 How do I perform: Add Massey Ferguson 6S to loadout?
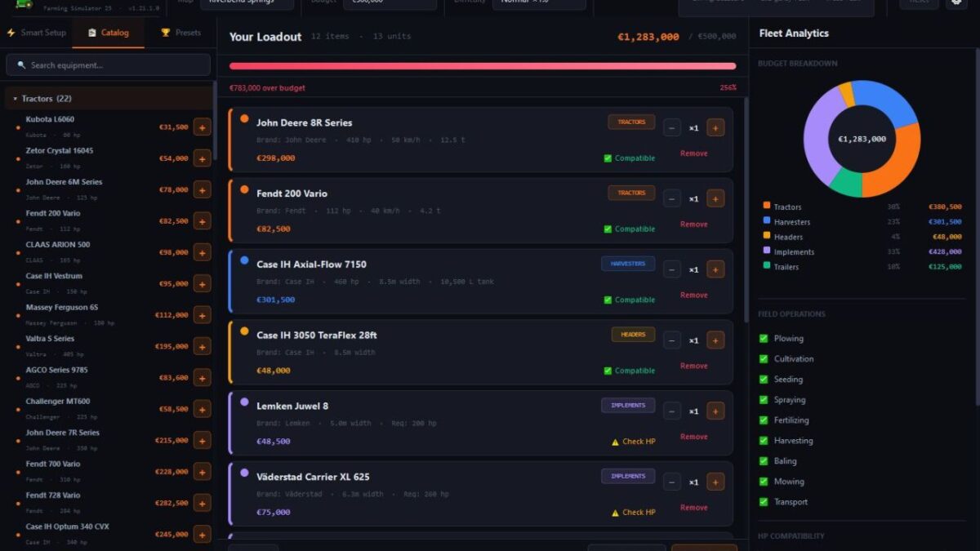202,315
